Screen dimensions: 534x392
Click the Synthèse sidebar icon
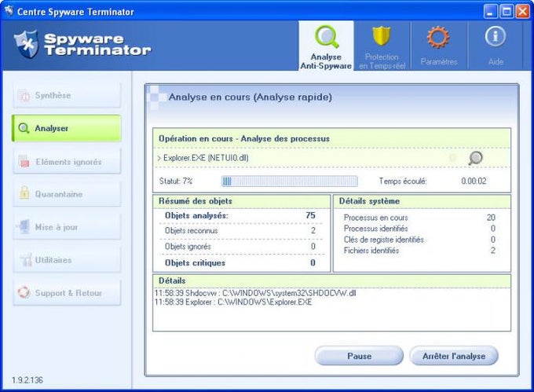point(24,96)
